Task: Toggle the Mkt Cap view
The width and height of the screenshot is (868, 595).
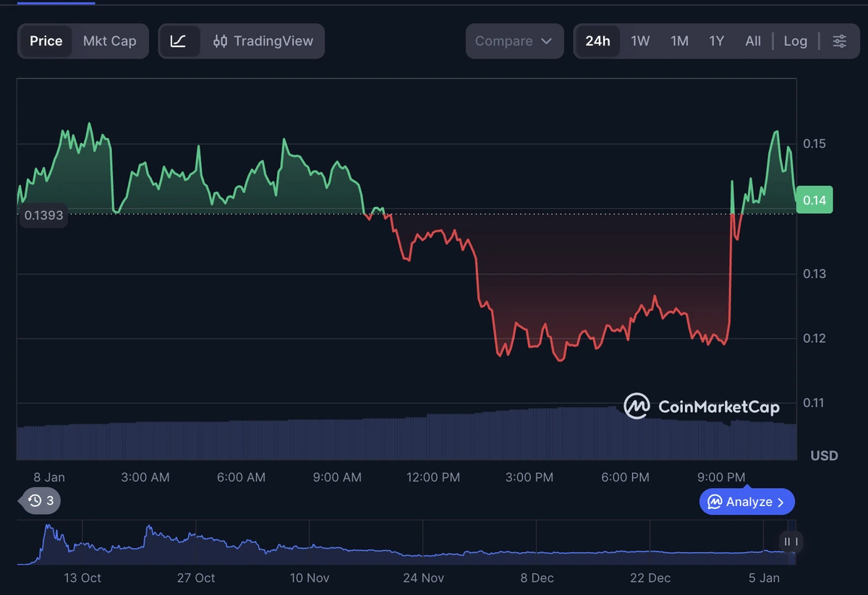Action: pyautogui.click(x=110, y=40)
